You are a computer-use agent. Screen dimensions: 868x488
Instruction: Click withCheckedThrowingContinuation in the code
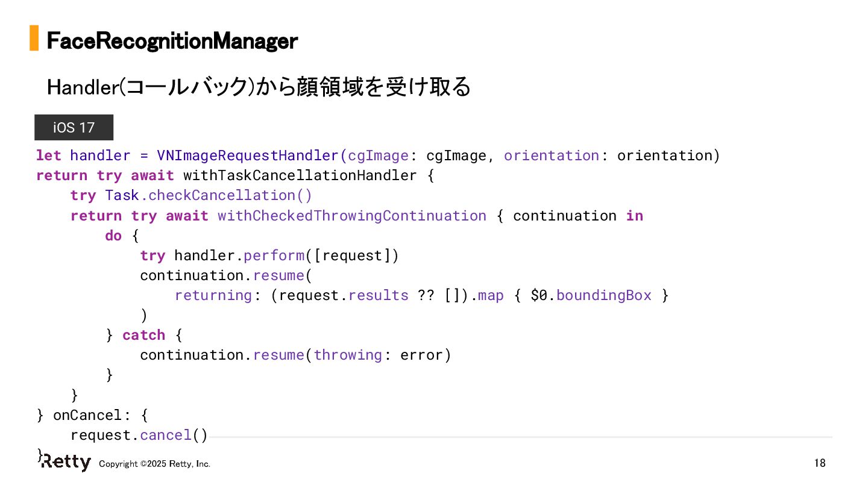351,216
